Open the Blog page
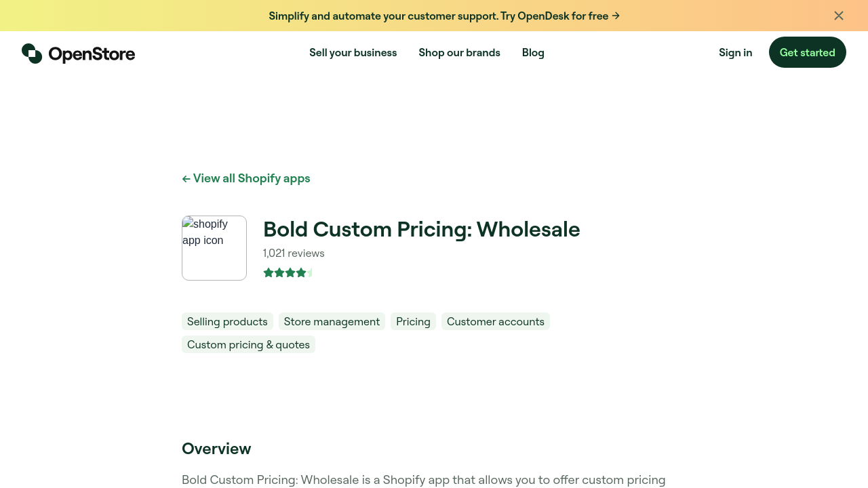 click(533, 53)
